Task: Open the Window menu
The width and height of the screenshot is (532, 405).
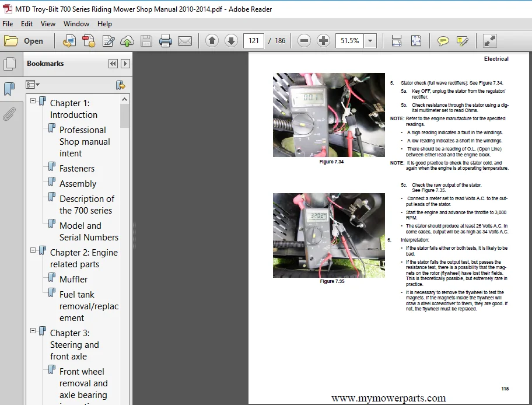Action: (76, 24)
